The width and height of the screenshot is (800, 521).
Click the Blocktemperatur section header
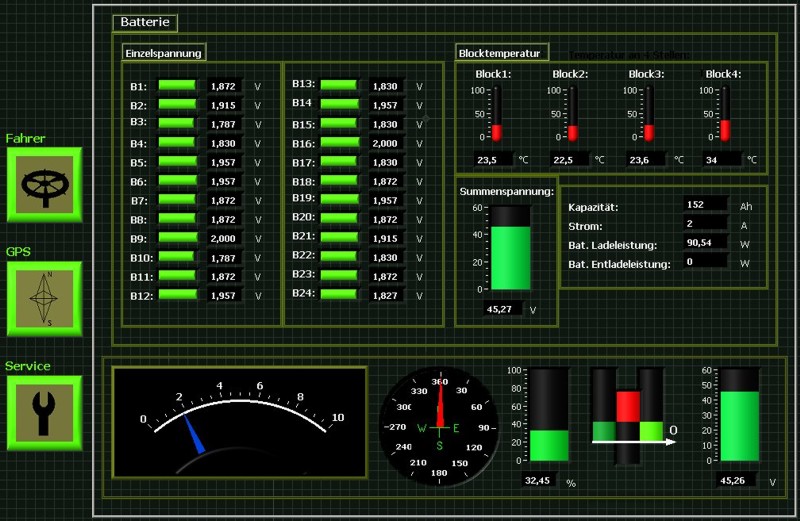500,52
